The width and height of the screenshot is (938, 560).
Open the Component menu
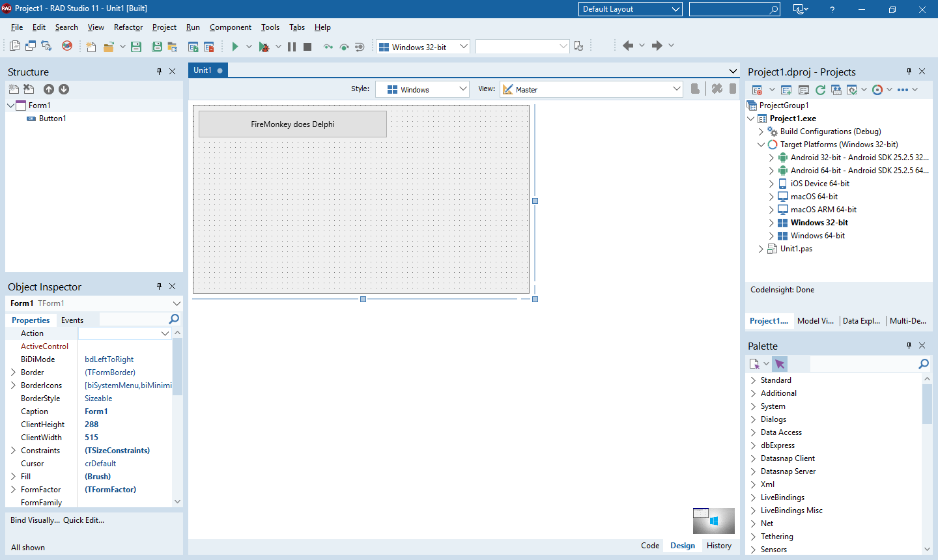pos(231,27)
